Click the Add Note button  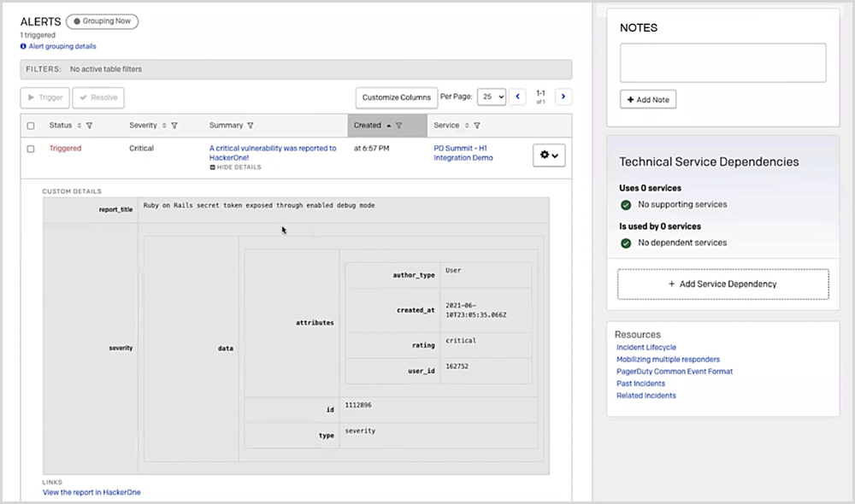click(x=648, y=100)
